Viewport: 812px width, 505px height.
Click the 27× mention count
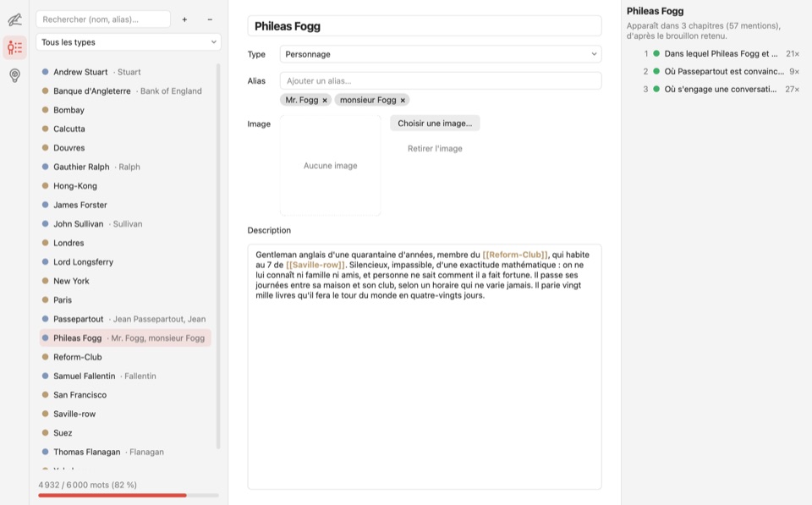tap(793, 89)
